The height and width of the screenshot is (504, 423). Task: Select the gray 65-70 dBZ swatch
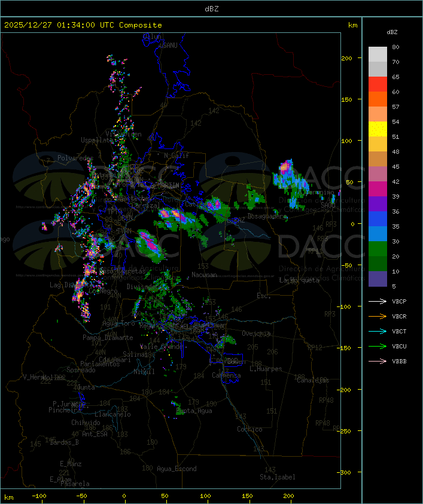coord(378,69)
